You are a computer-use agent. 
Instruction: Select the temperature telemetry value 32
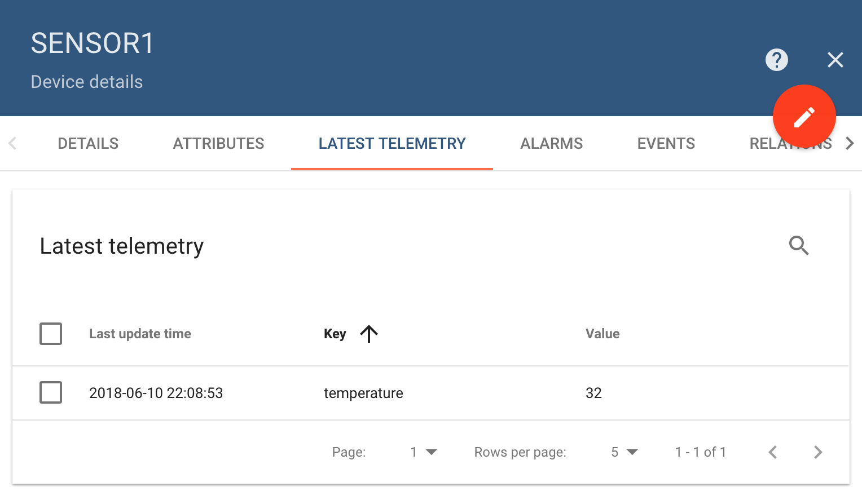pos(593,393)
